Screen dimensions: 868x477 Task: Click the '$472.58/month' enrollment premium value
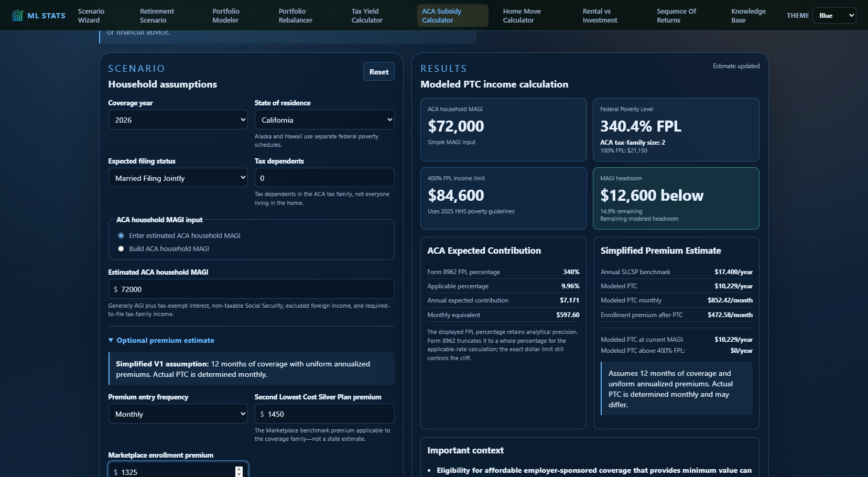(x=730, y=315)
